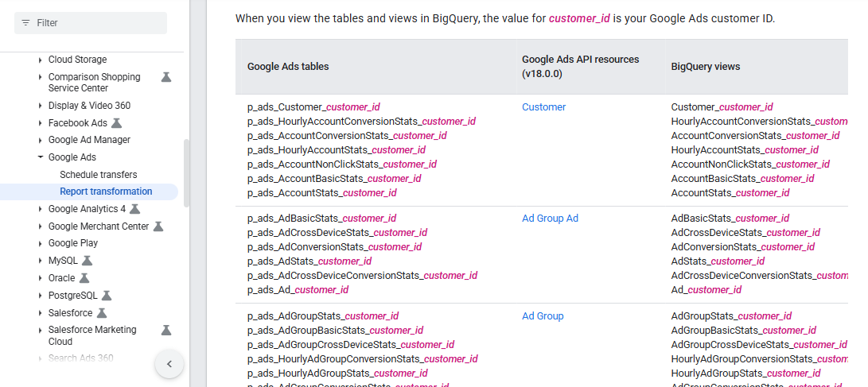Click the AccountBasicStats view name
868x387 pixels.
coord(742,179)
